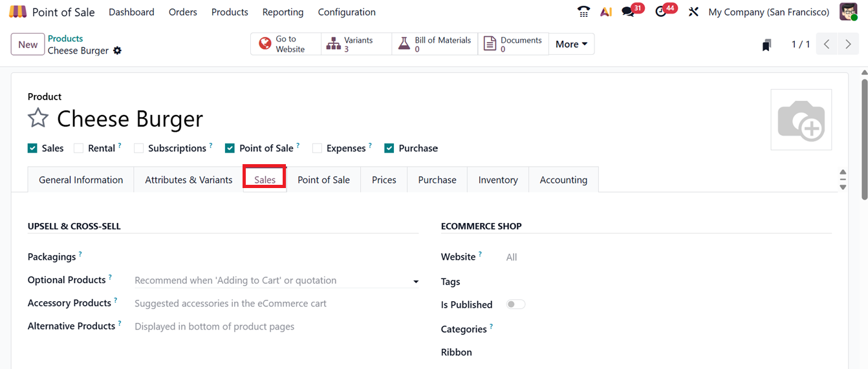The height and width of the screenshot is (369, 868).
Task: Open the gear actions menu icon
Action: pyautogui.click(x=117, y=50)
